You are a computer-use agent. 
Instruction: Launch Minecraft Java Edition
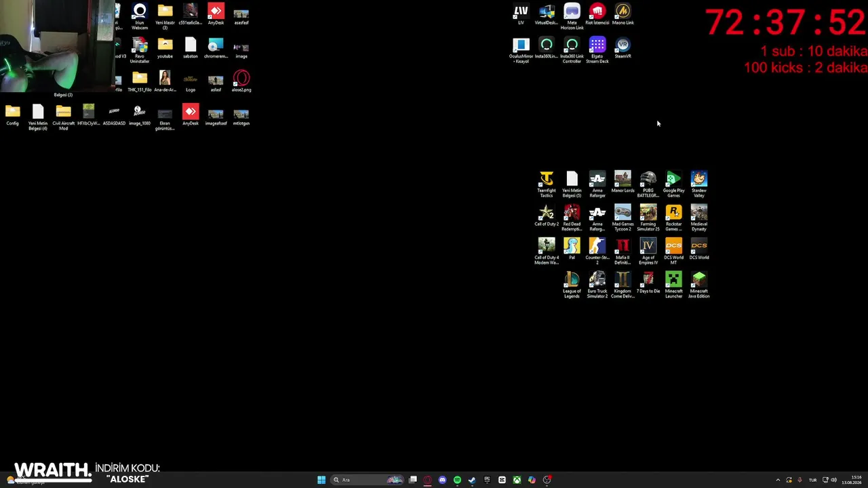pos(699,285)
